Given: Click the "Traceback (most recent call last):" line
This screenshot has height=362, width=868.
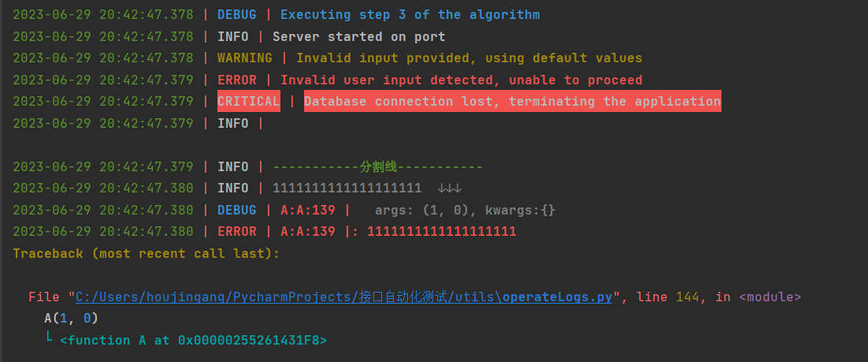Looking at the screenshot, I should 146,254.
